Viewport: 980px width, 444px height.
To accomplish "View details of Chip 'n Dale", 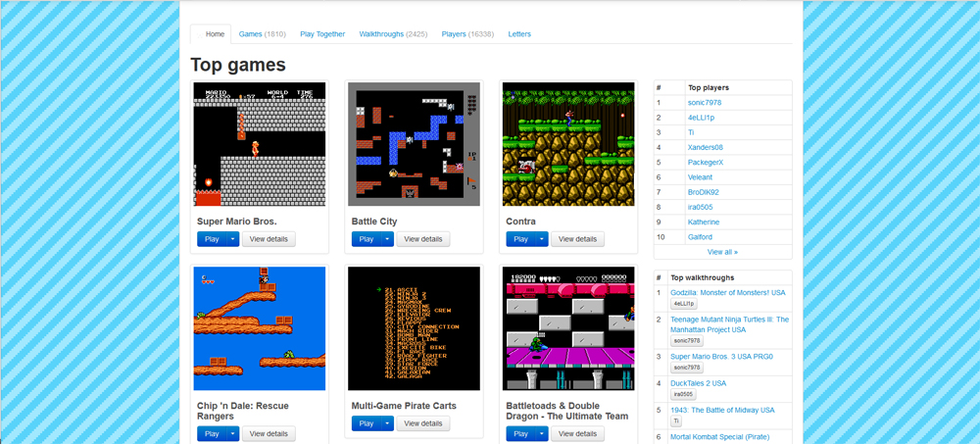I will [269, 433].
